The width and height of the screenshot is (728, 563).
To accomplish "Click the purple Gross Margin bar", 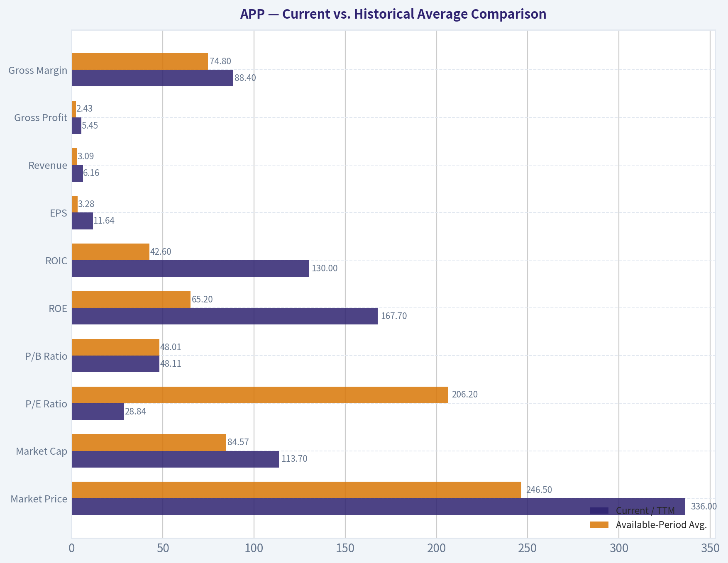I will [x=152, y=78].
